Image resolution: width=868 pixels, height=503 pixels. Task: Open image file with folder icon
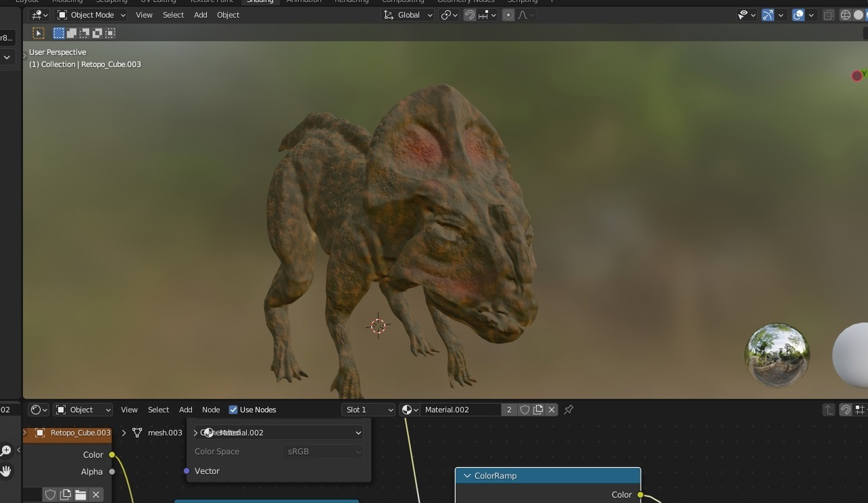(x=81, y=495)
